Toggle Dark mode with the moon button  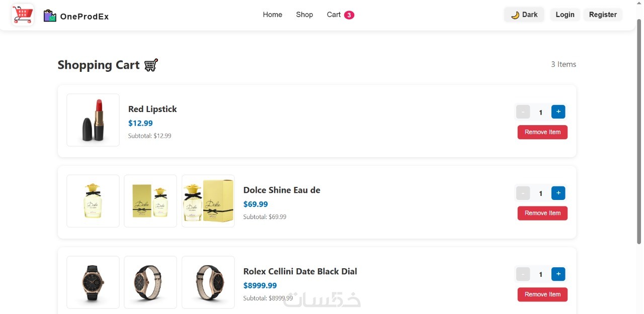point(524,15)
